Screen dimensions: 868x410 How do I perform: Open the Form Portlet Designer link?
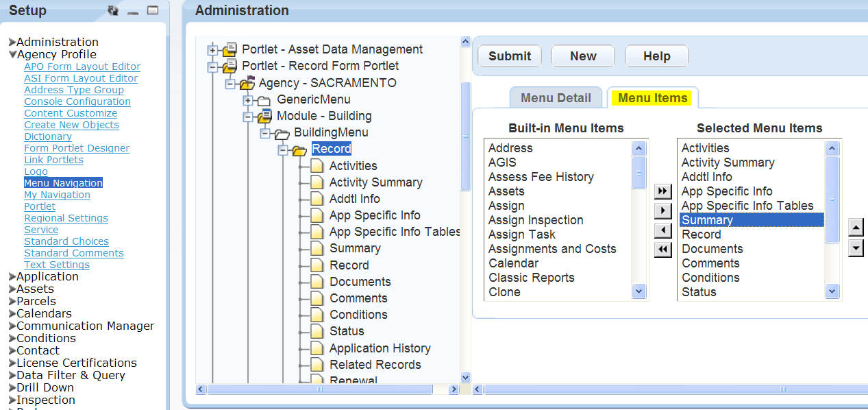[77, 148]
